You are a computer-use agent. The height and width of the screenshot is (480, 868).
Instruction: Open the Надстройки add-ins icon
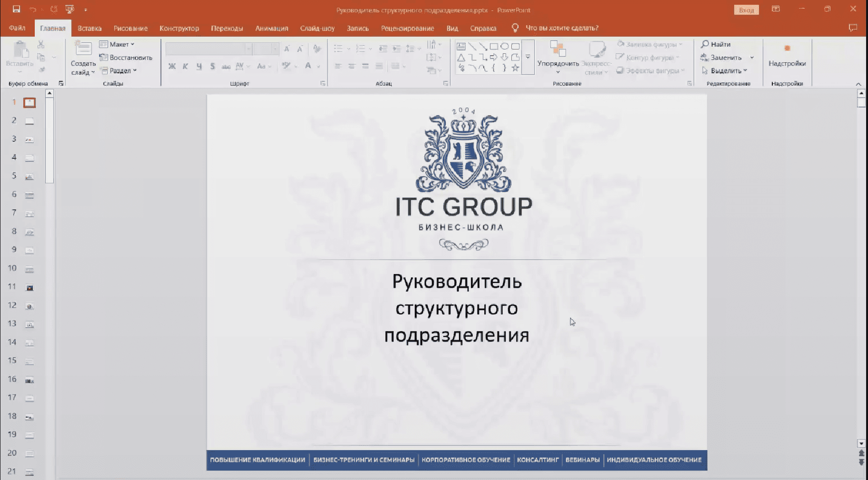[787, 49]
